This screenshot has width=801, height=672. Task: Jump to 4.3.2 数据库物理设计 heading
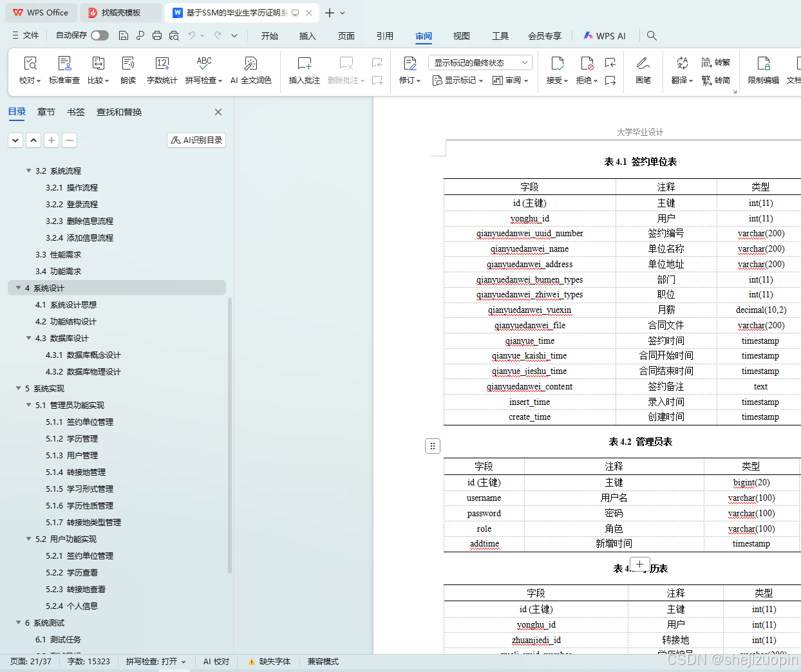tap(83, 371)
